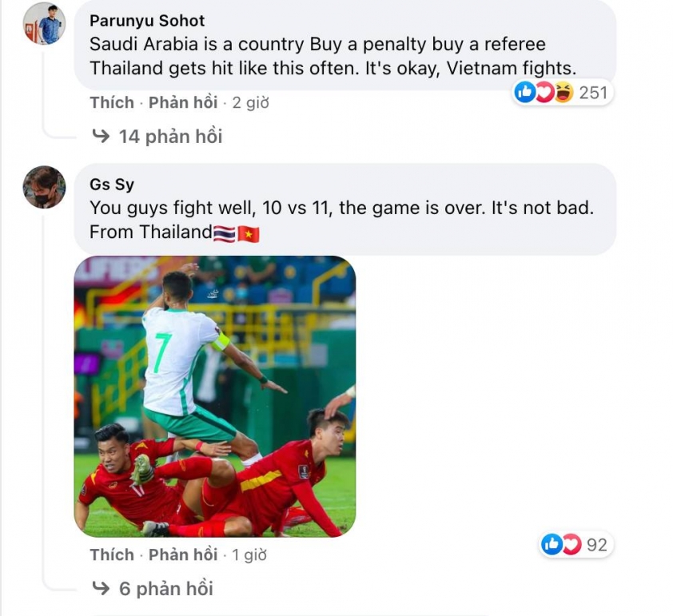The width and height of the screenshot is (673, 616).
Task: Like Gs Sy's comment with Thích
Action: [112, 554]
